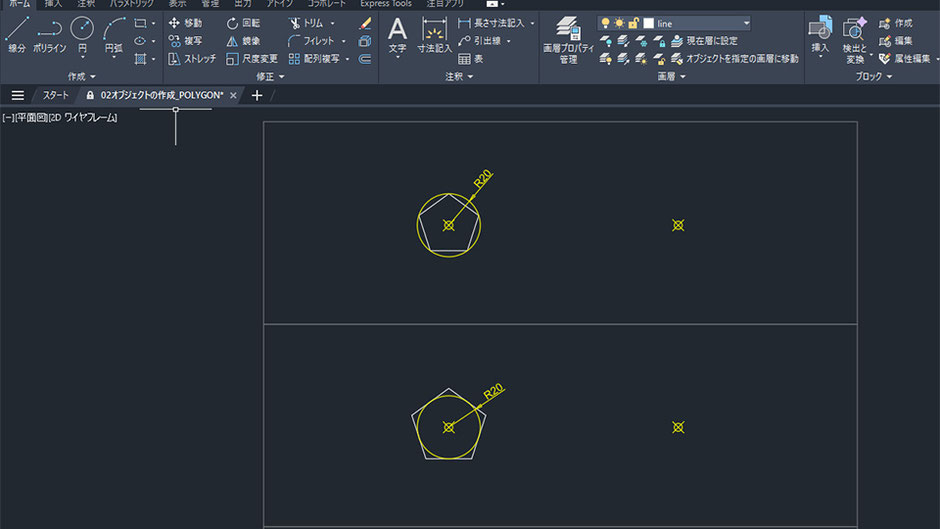Click the Ellipse tool icon
The width and height of the screenshot is (940, 529).
[x=140, y=41]
